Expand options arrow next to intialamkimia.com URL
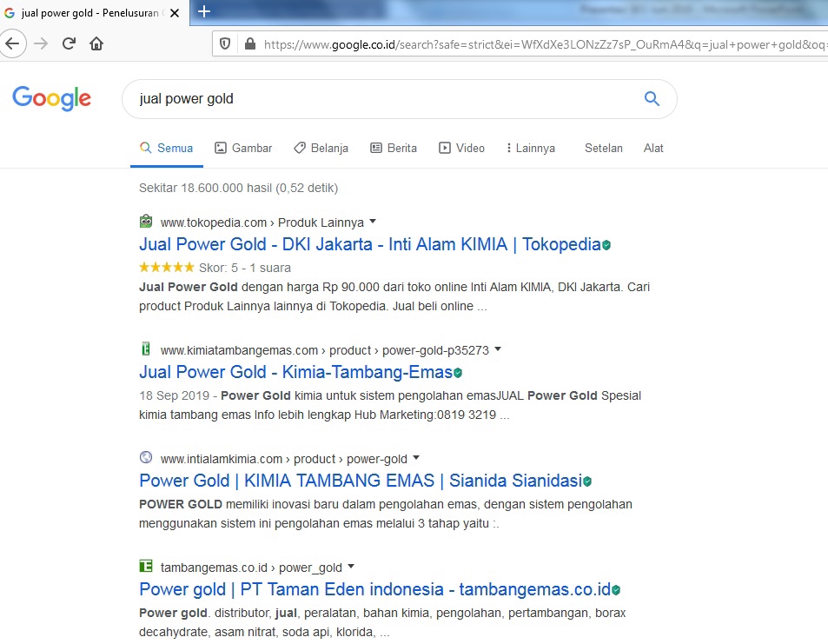828x644 pixels. coord(416,457)
